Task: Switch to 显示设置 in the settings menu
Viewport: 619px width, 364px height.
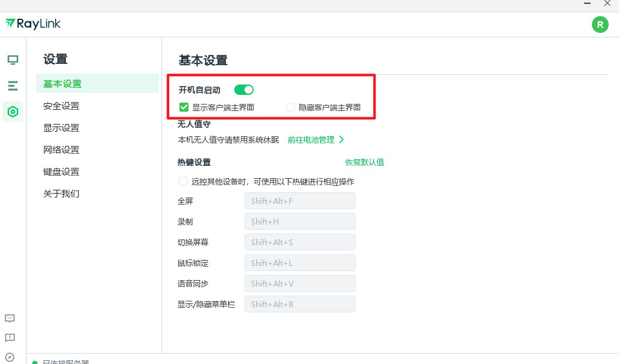Action: pos(61,128)
